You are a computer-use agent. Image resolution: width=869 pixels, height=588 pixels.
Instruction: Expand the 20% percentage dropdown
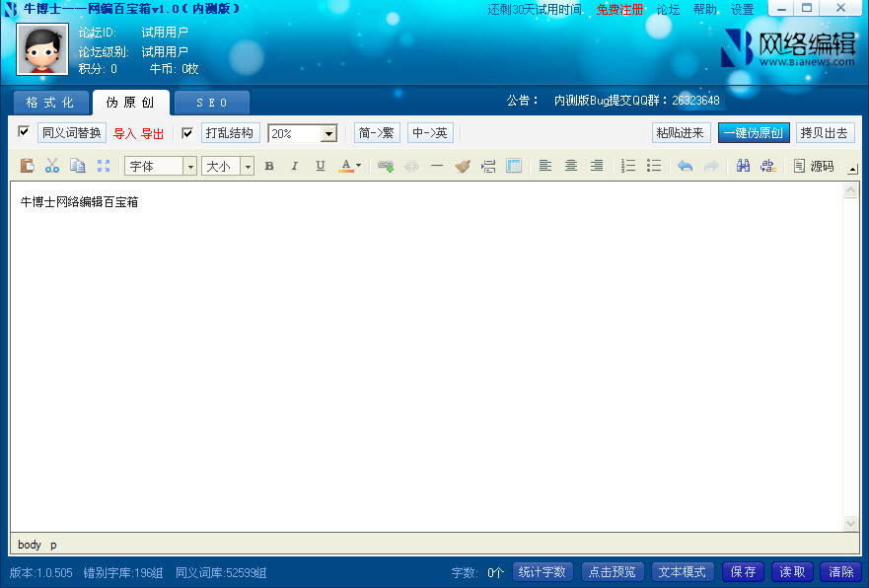click(x=329, y=133)
